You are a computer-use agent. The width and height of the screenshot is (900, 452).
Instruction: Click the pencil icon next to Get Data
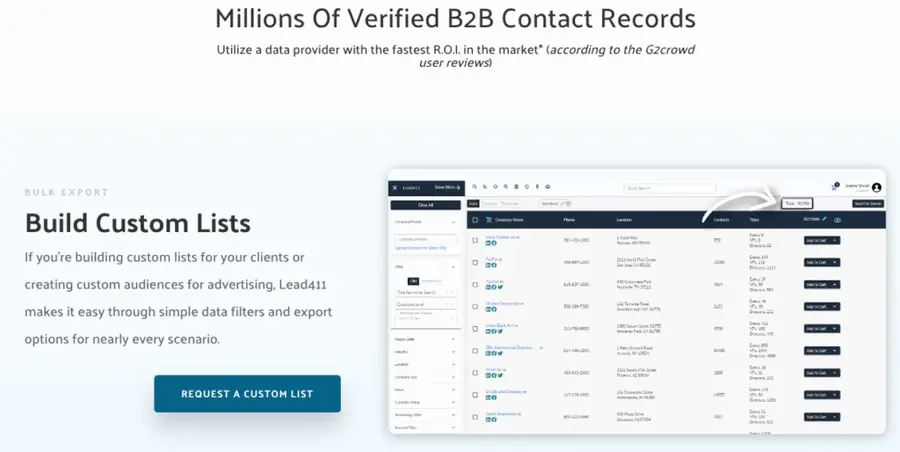tap(824, 219)
